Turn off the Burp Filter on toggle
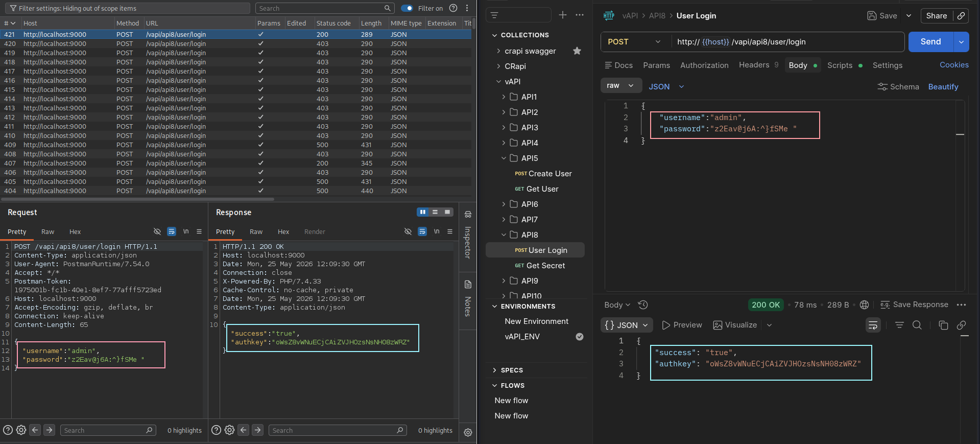 coord(407,8)
